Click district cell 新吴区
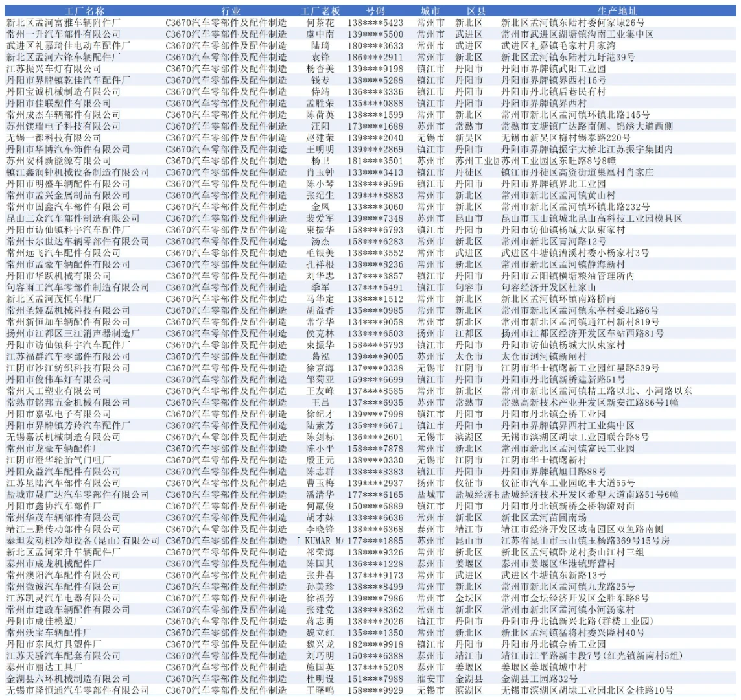 [469, 137]
